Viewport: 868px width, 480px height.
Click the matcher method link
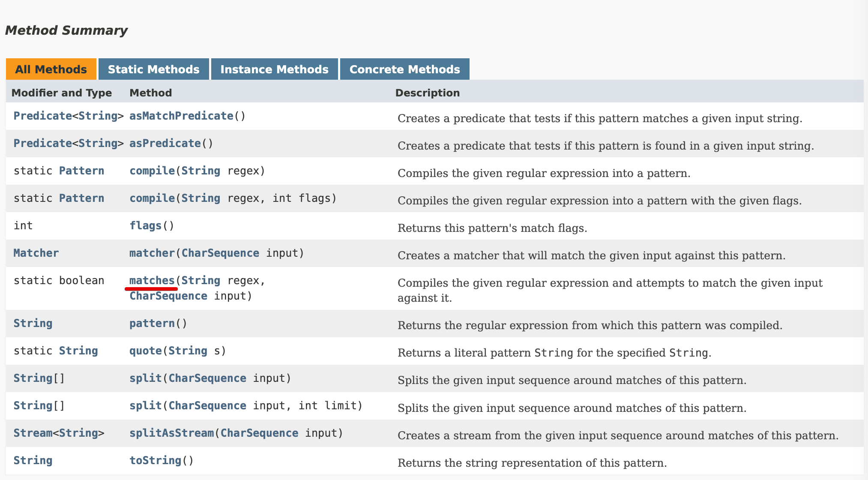coord(152,253)
